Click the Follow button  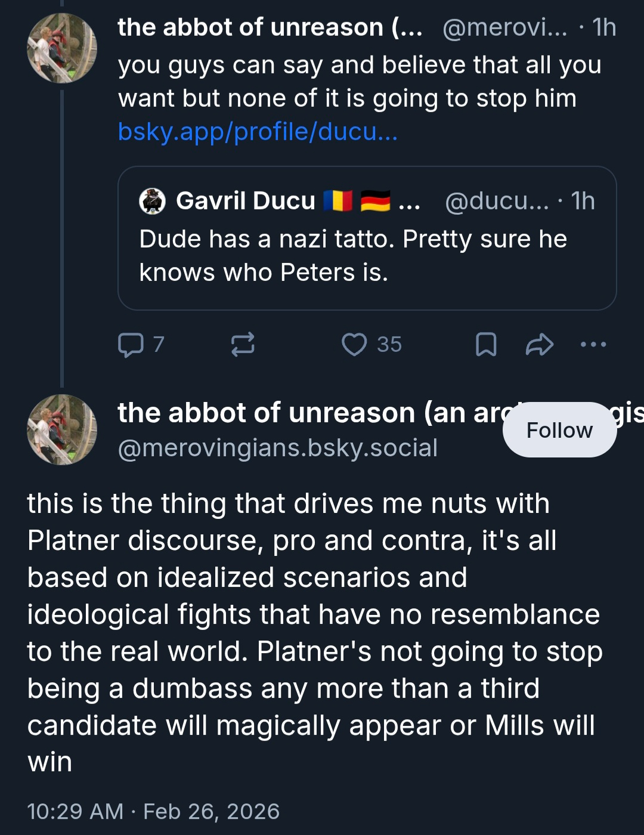[559, 430]
